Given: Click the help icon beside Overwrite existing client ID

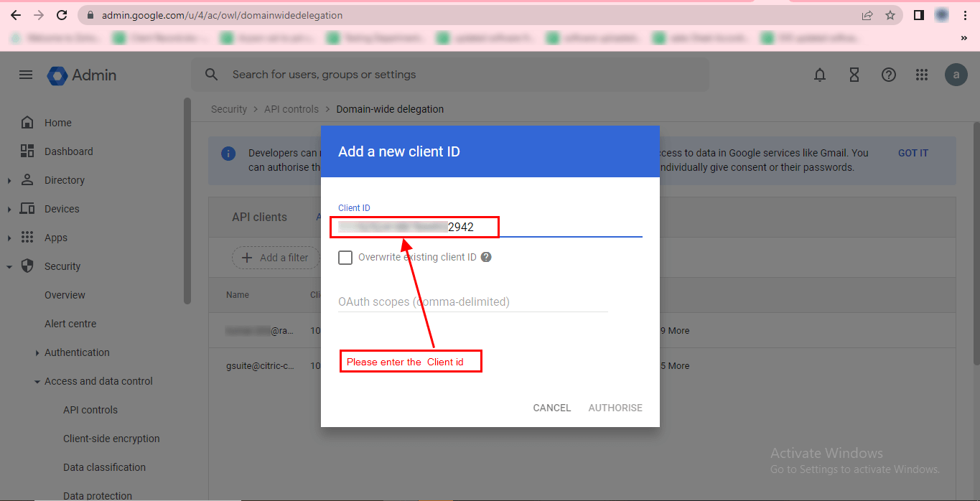Looking at the screenshot, I should [x=486, y=257].
